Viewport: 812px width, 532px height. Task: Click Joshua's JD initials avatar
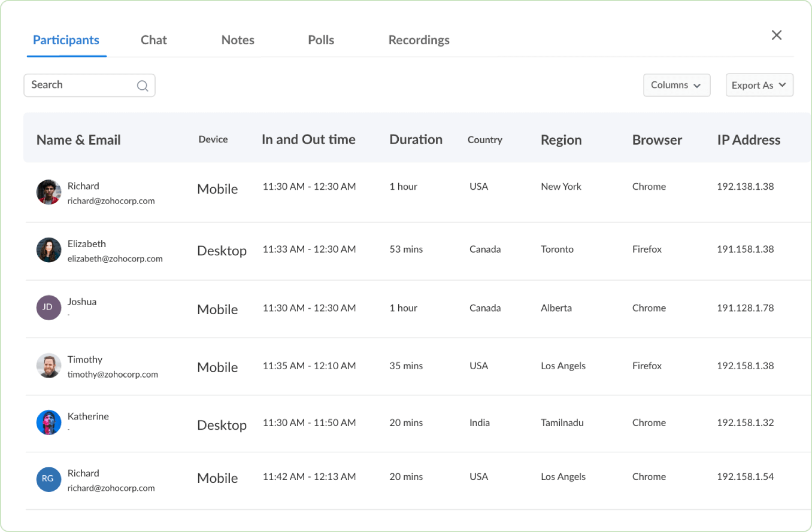click(49, 308)
